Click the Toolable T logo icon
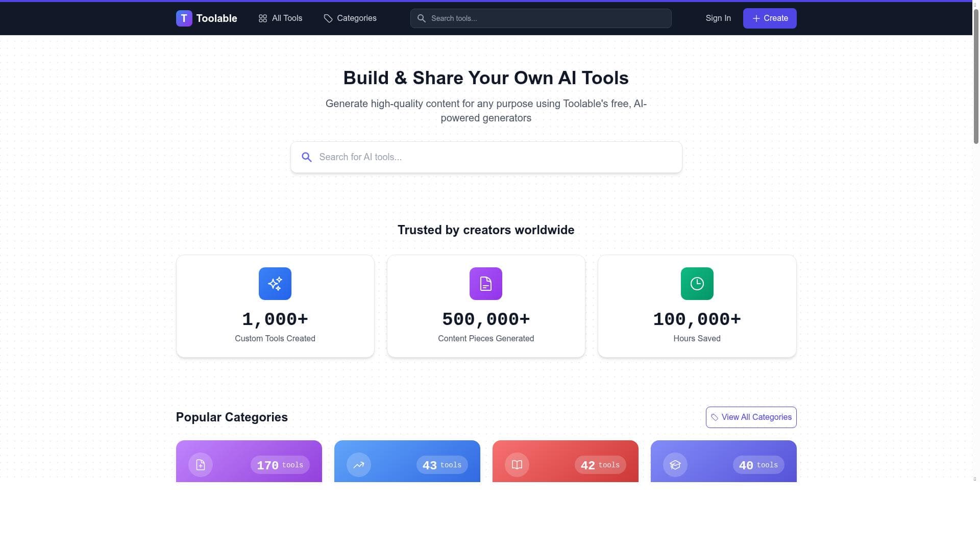 [x=184, y=18]
